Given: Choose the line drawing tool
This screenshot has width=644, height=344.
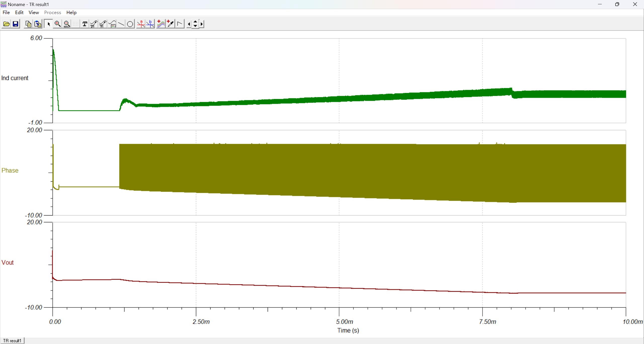Looking at the screenshot, I should click(121, 24).
